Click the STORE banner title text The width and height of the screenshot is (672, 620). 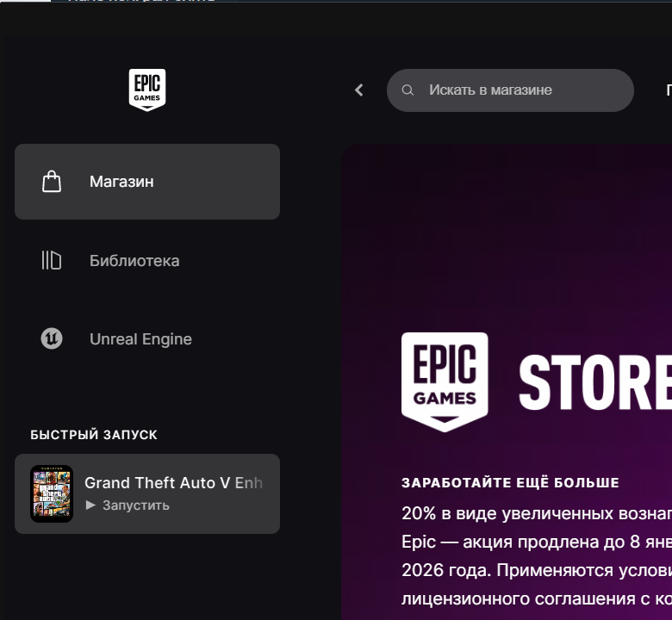[595, 382]
